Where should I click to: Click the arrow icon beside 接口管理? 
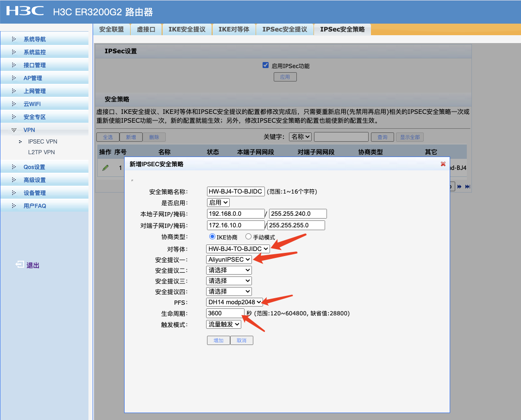[x=13, y=65]
